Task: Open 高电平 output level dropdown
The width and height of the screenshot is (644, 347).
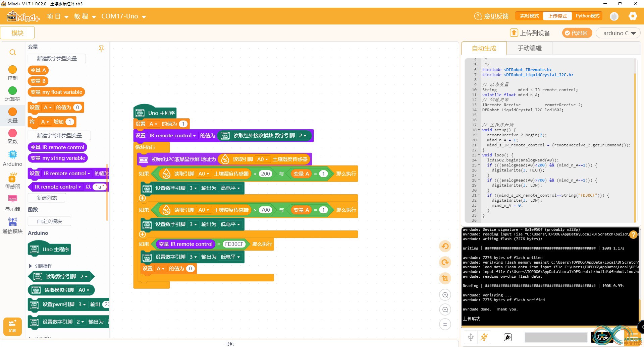Action: coord(230,188)
